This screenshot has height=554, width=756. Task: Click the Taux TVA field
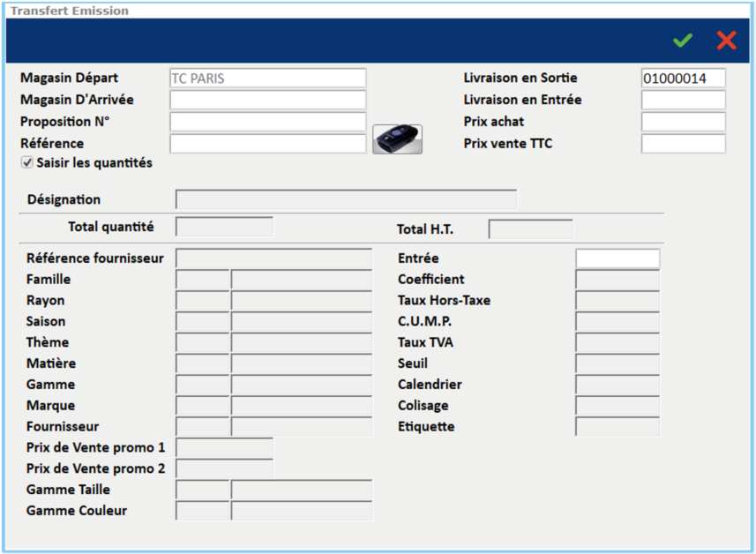(x=617, y=342)
